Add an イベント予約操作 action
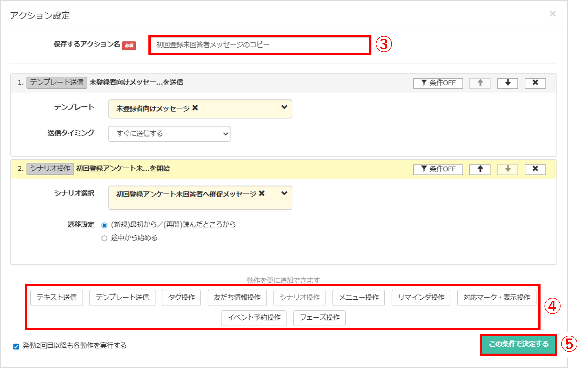 coord(253,318)
